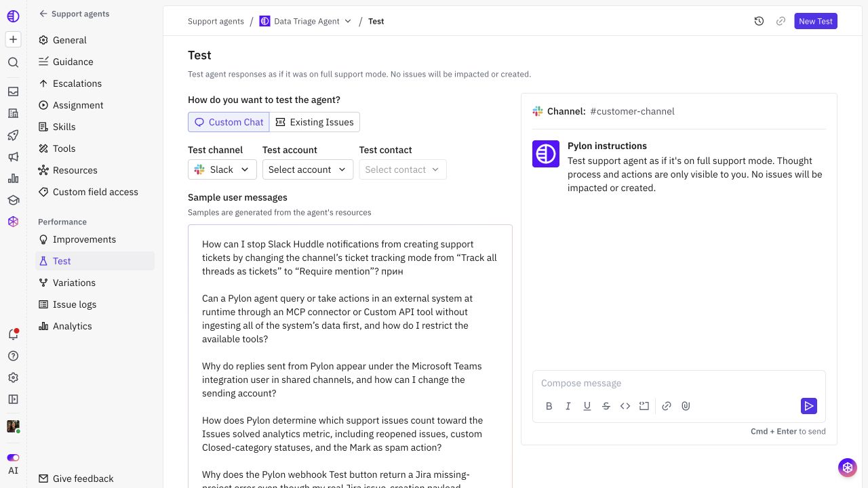Screen dimensions: 868x488
Task: Click Support agents breadcrumb link
Action: (x=216, y=21)
